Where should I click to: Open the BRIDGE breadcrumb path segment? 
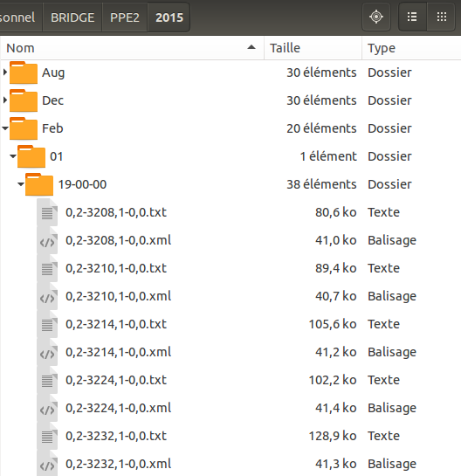[x=72, y=17]
